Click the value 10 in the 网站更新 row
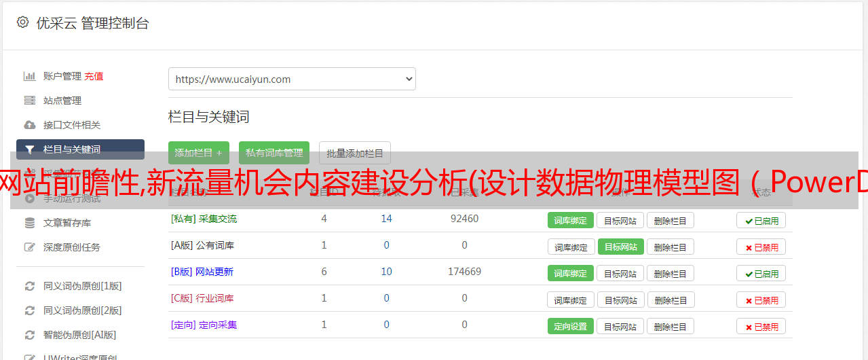This screenshot has width=868, height=360. click(387, 272)
